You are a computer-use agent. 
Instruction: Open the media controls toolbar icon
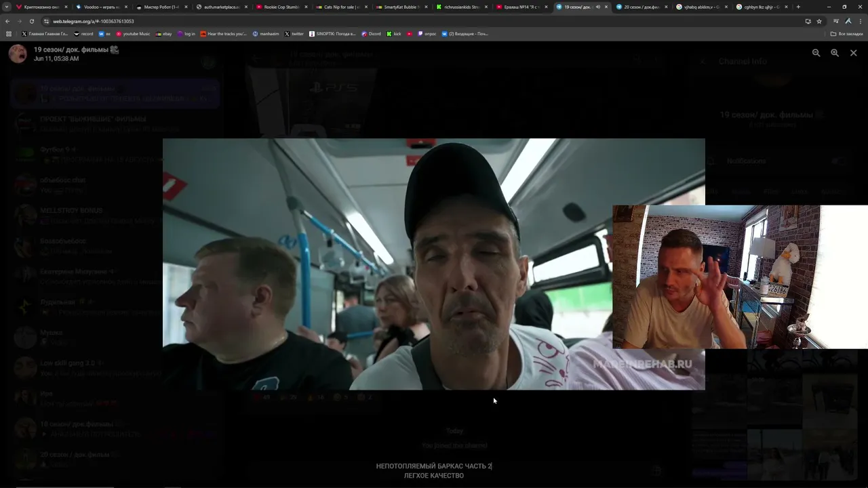[836, 21]
